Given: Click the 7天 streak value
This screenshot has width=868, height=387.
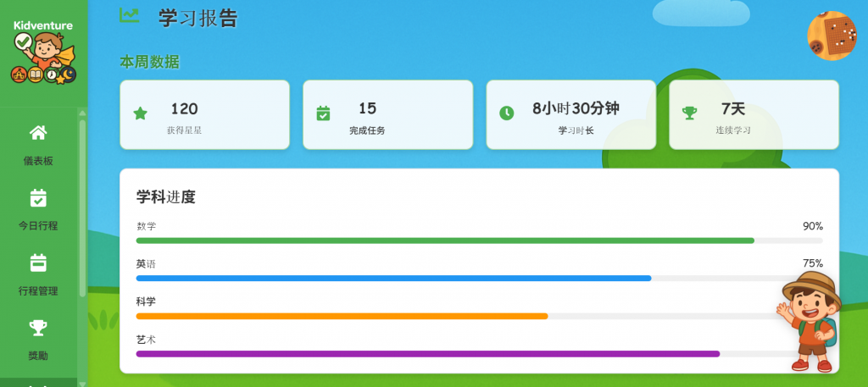Looking at the screenshot, I should coord(733,109).
